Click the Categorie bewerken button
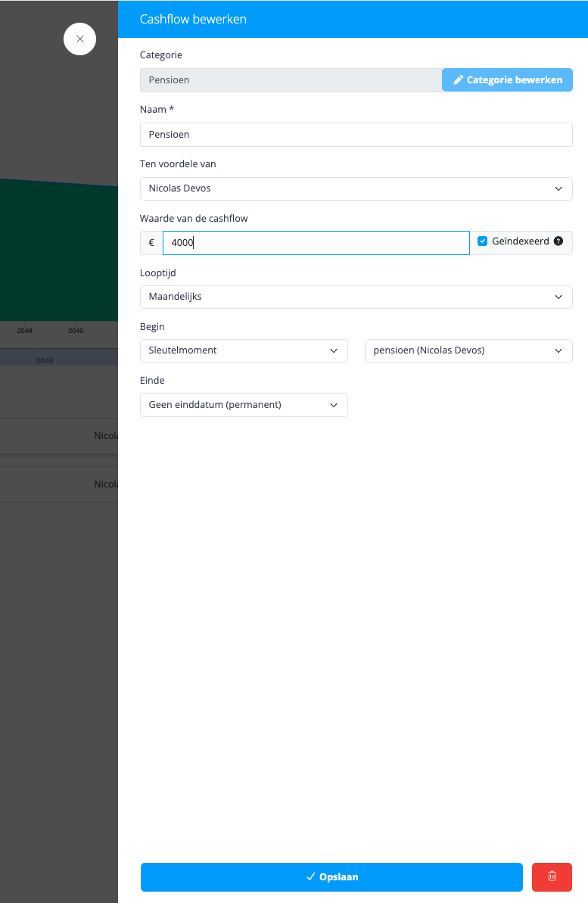588x903 pixels. (507, 80)
